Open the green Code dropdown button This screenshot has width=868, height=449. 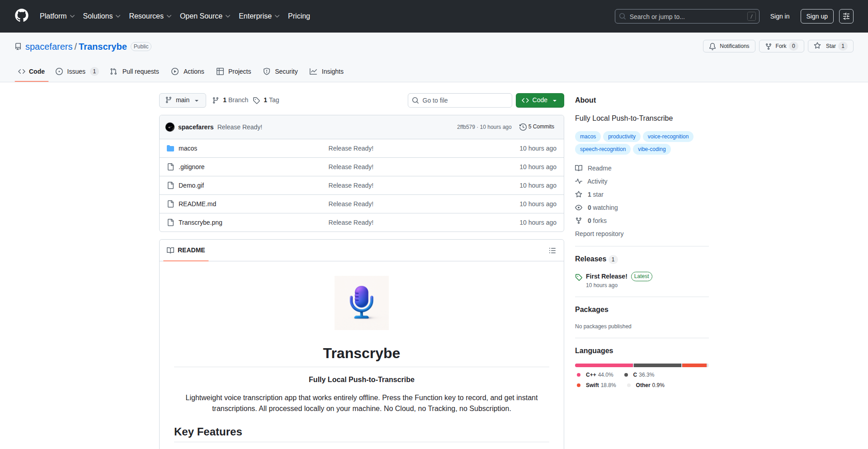tap(540, 100)
